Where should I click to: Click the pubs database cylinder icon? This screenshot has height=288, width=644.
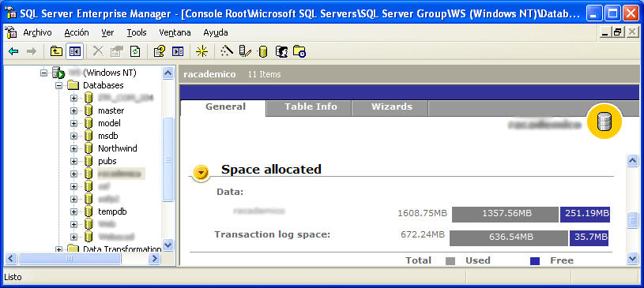point(88,161)
